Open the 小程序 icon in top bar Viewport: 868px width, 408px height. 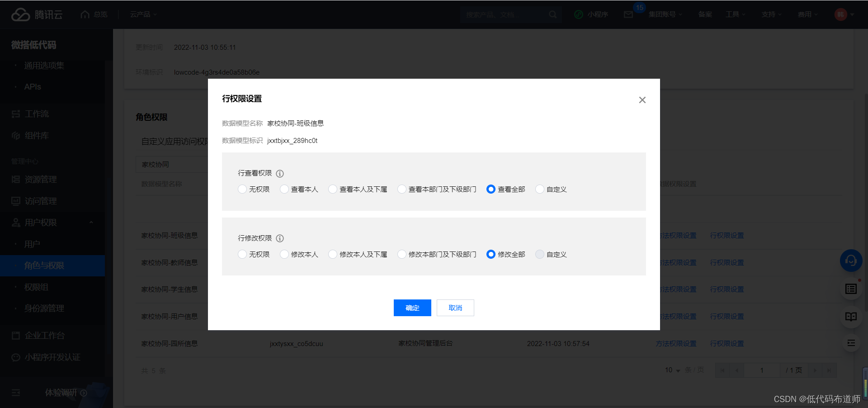coord(579,14)
